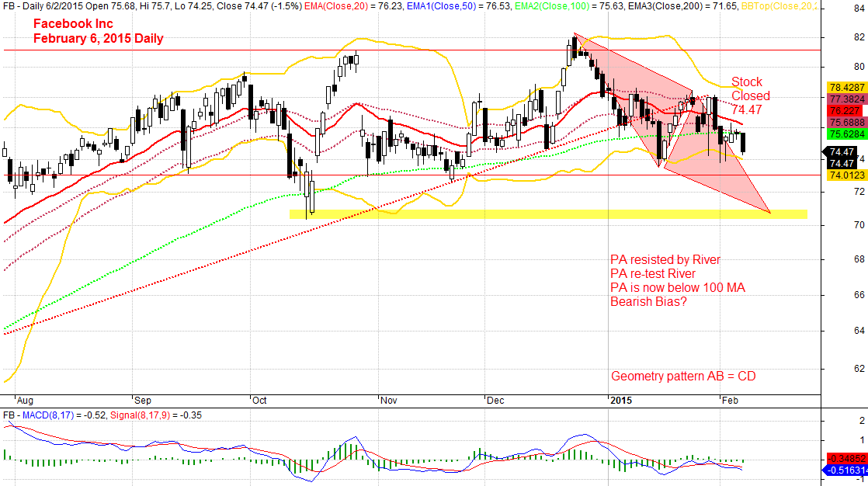Click the yellow support zone band
The height and width of the screenshot is (486, 868).
548,214
